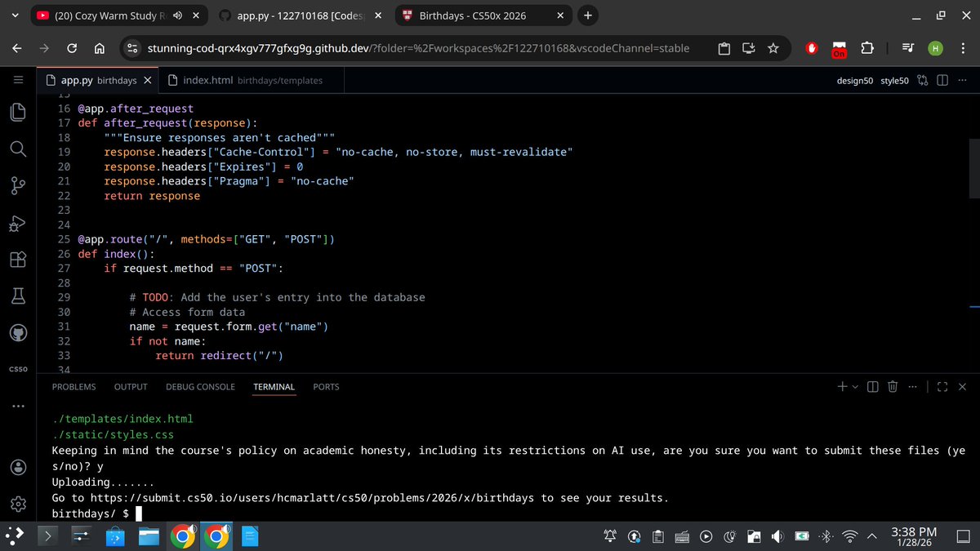Close the app.py editor tab

pos(147,80)
